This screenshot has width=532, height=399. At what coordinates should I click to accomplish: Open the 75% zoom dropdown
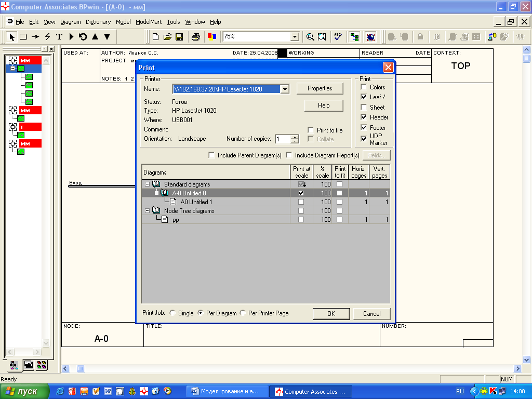(295, 37)
